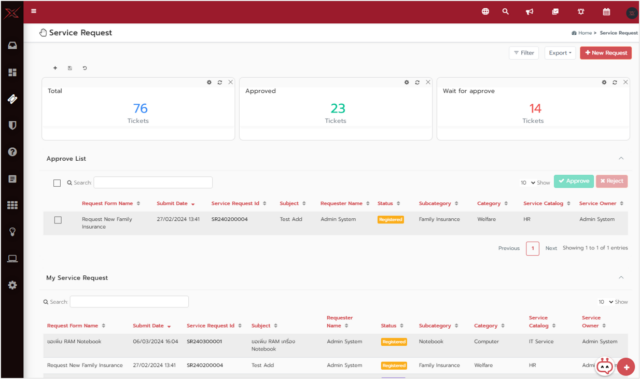Screen dimensions: 640x379
Task: Open the shield icon in sidebar
Action: click(x=12, y=125)
